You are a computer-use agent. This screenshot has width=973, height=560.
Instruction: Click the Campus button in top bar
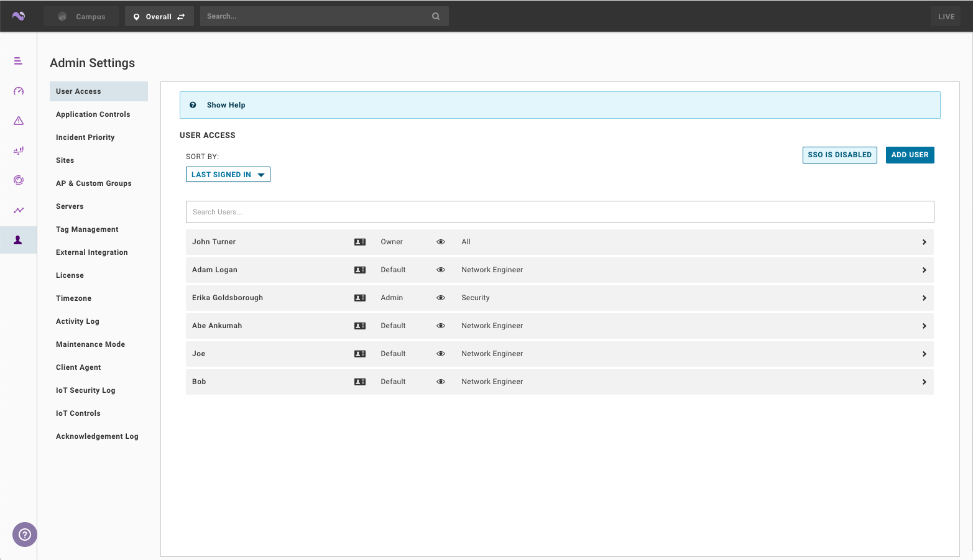coord(81,17)
